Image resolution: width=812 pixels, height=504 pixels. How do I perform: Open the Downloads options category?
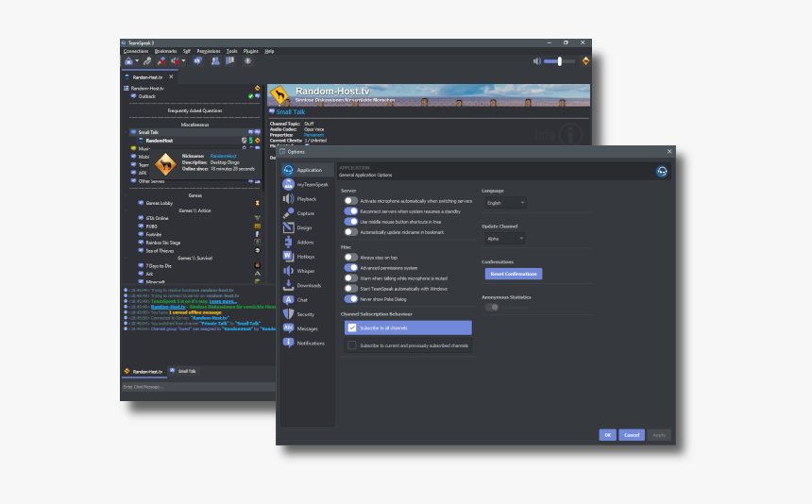(x=307, y=285)
